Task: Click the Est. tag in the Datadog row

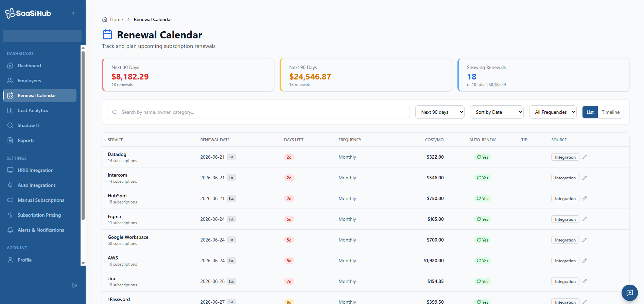Action: (x=231, y=157)
